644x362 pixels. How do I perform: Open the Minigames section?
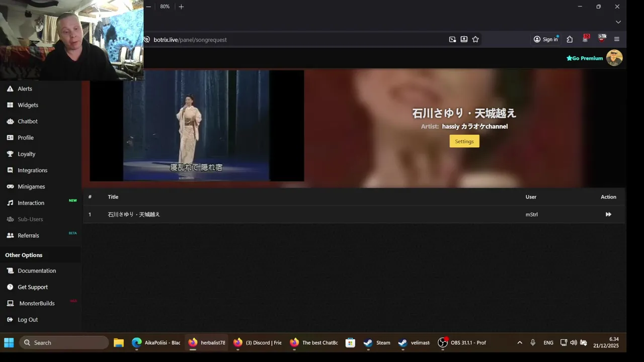pyautogui.click(x=31, y=187)
